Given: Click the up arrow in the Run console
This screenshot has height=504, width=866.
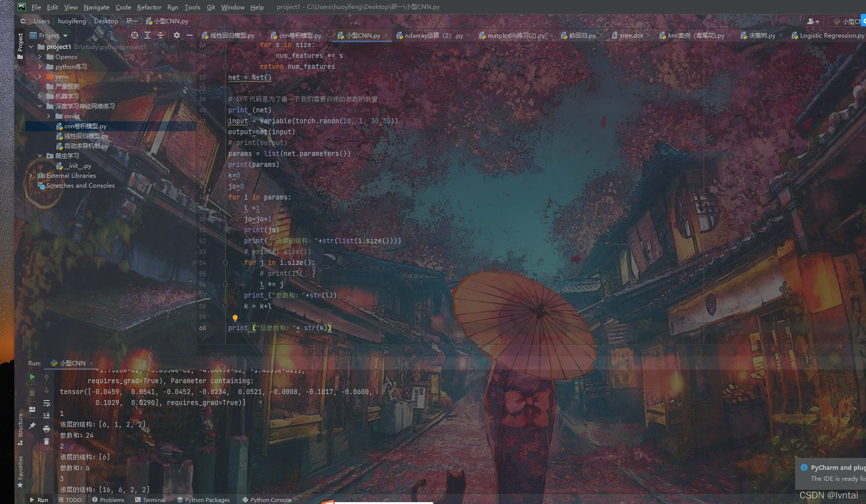Looking at the screenshot, I should [x=47, y=377].
